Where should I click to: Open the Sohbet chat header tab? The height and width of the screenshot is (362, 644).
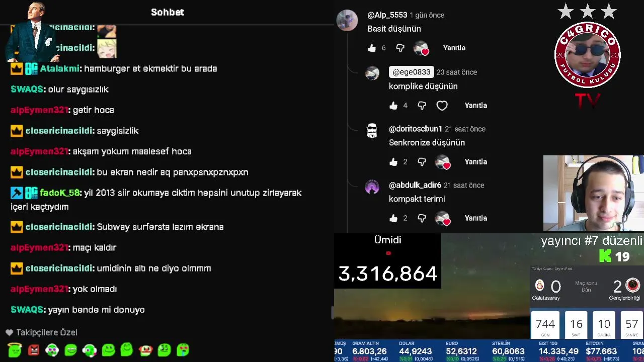168,12
